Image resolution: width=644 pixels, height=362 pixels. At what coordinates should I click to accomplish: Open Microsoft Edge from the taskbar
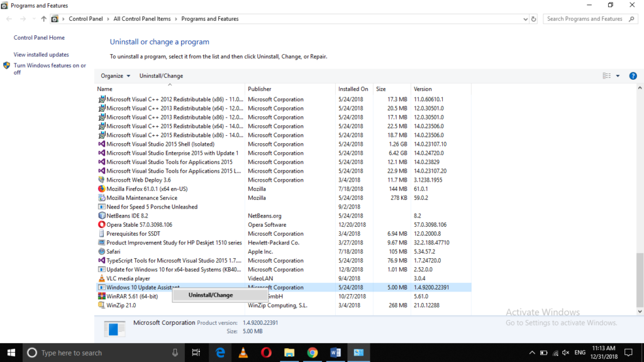tap(221, 353)
